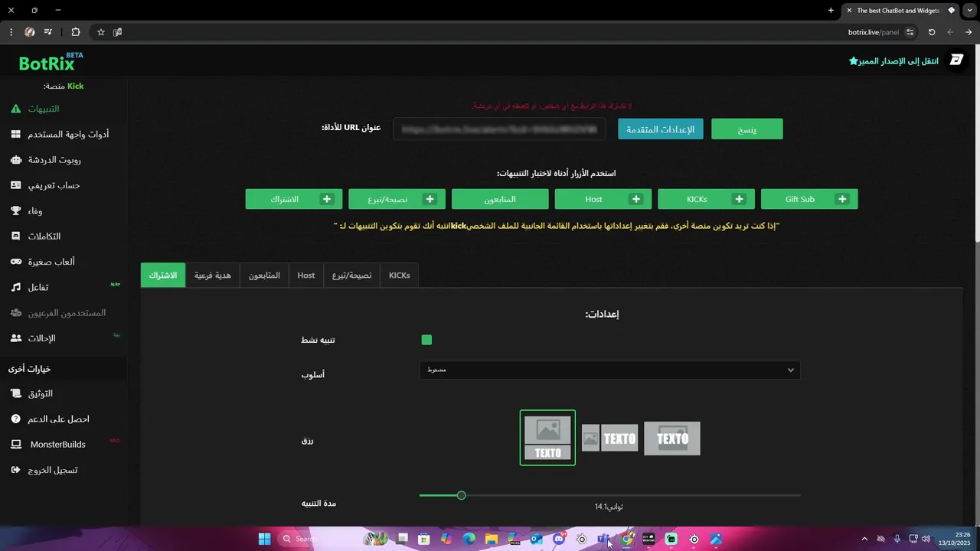Switch to the الاشتراك settings tab
This screenshot has width=980, height=551.
163,275
